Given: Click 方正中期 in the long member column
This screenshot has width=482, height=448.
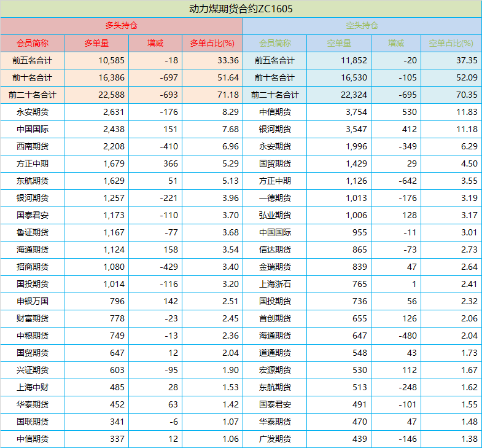Looking at the screenshot, I should tap(33, 163).
